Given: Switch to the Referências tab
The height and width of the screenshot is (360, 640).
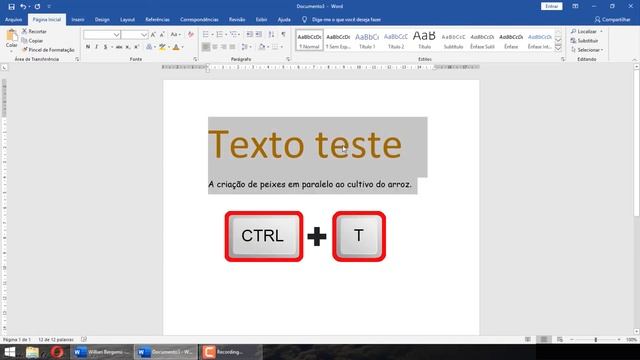Looking at the screenshot, I should pyautogui.click(x=158, y=20).
